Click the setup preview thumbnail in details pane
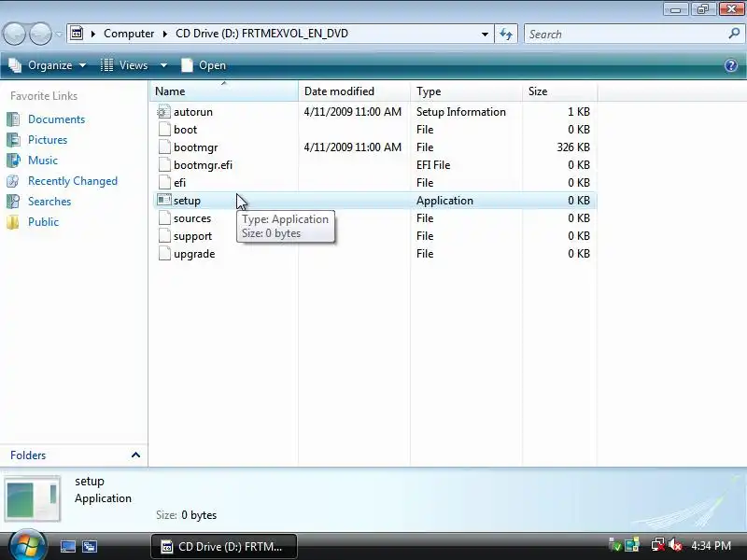747x560 pixels. pyautogui.click(x=33, y=499)
